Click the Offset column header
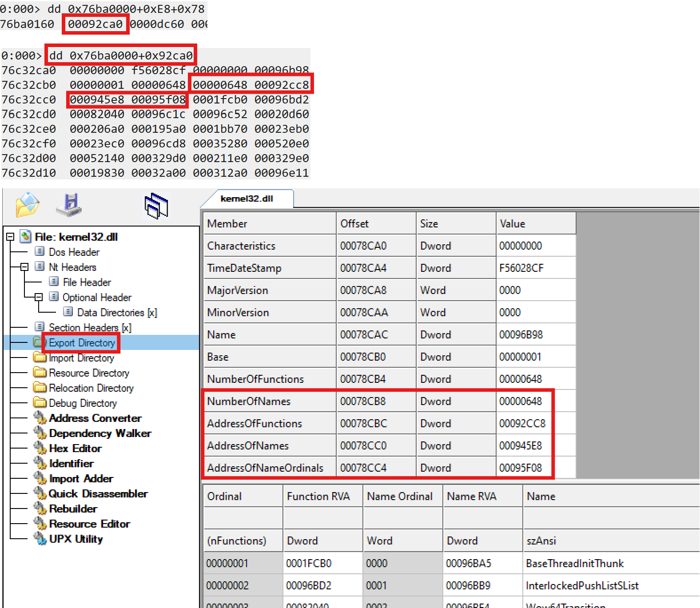Viewport: 700px width, 608px height. [x=376, y=223]
